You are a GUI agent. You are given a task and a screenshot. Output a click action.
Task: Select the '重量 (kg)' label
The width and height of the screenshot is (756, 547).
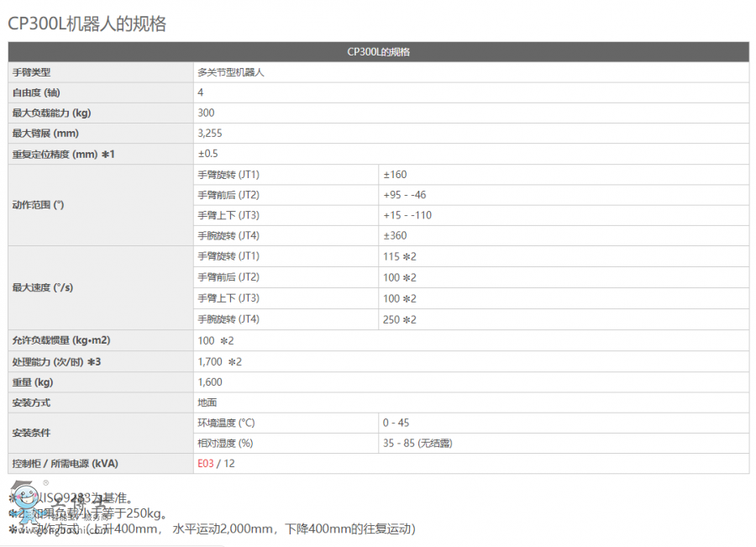pos(33,382)
